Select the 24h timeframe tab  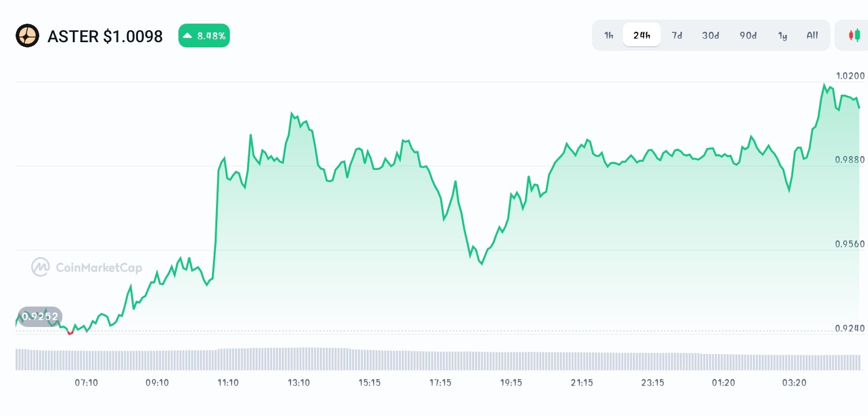pyautogui.click(x=642, y=35)
